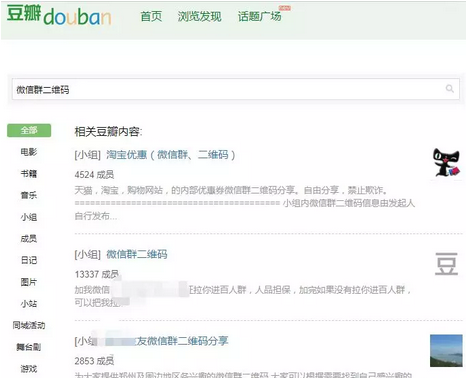The height and width of the screenshot is (378, 475).
Task: Select the 全部 filter tab
Action: coord(29,130)
